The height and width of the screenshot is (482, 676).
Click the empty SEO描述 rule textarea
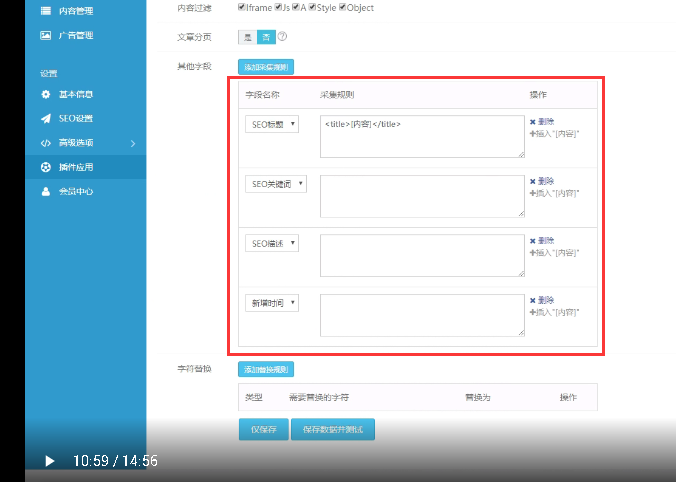tap(422, 256)
